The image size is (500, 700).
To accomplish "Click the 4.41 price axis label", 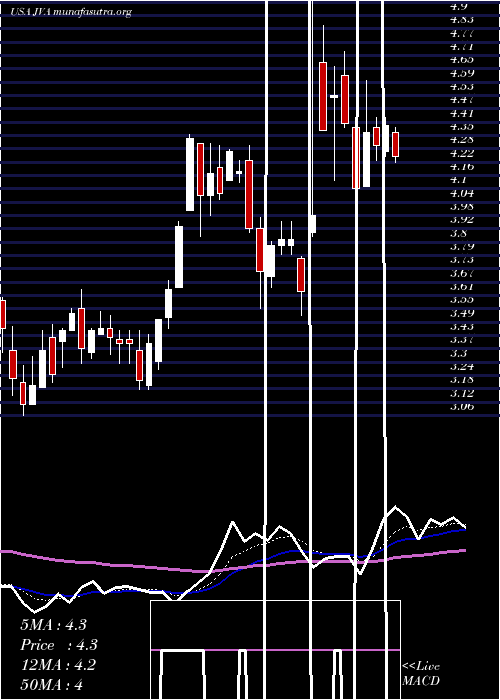I will click(x=462, y=113).
